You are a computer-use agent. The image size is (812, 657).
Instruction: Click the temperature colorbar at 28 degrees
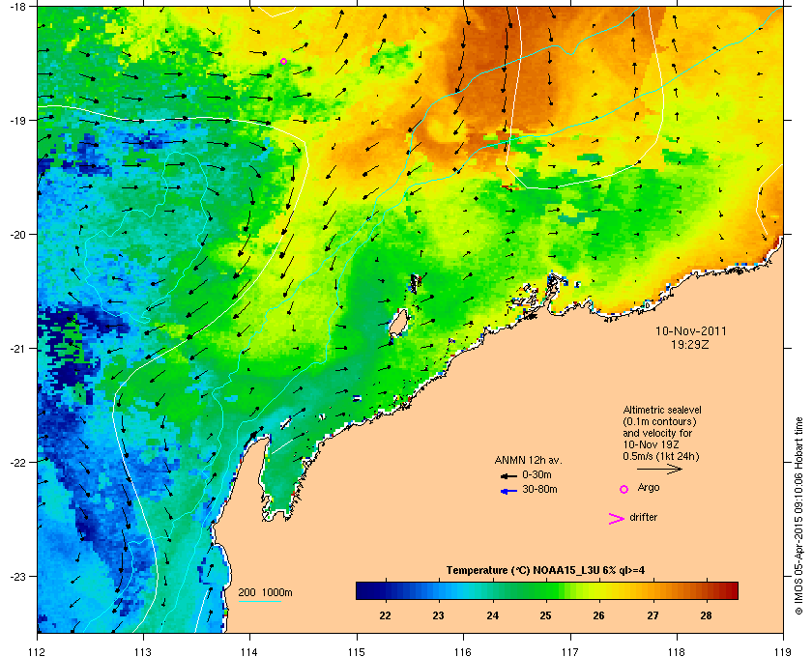coord(706,590)
